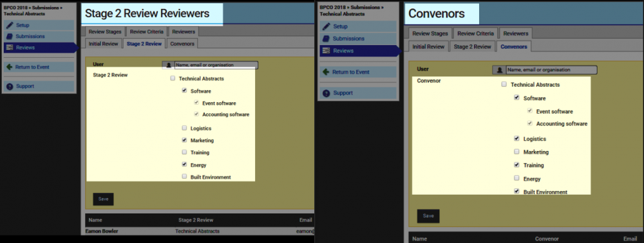
Task: Click the Return to Event arrow icon, left panel
Action: pos(10,67)
